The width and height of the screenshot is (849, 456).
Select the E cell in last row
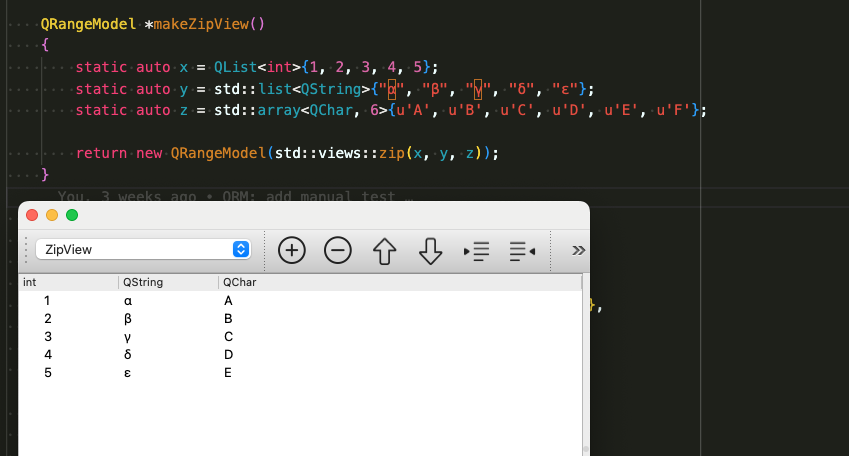click(x=229, y=373)
